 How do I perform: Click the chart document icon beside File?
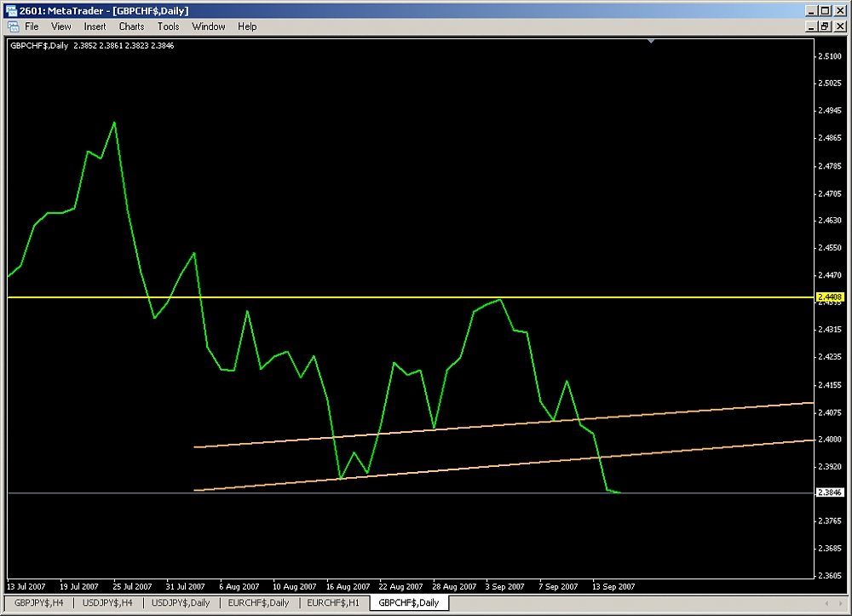(x=13, y=26)
